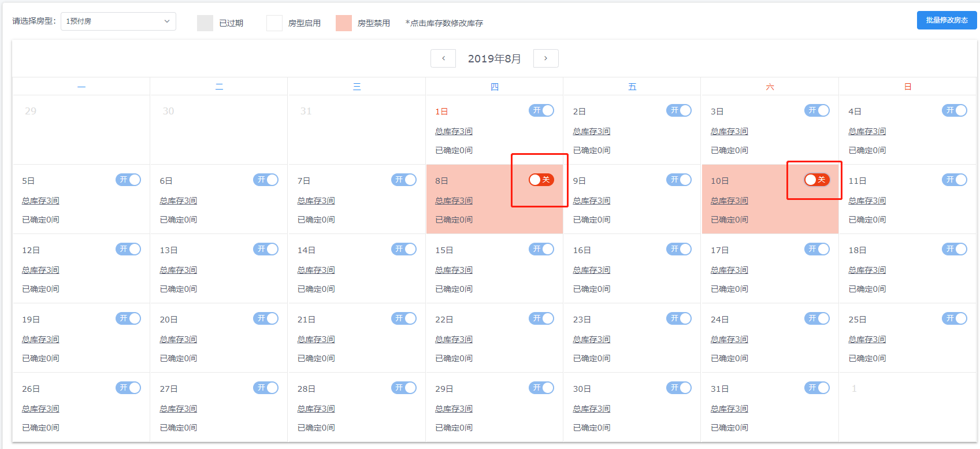980x449 pixels.
Task: Click the 2019年8月 month title
Action: pyautogui.click(x=494, y=59)
